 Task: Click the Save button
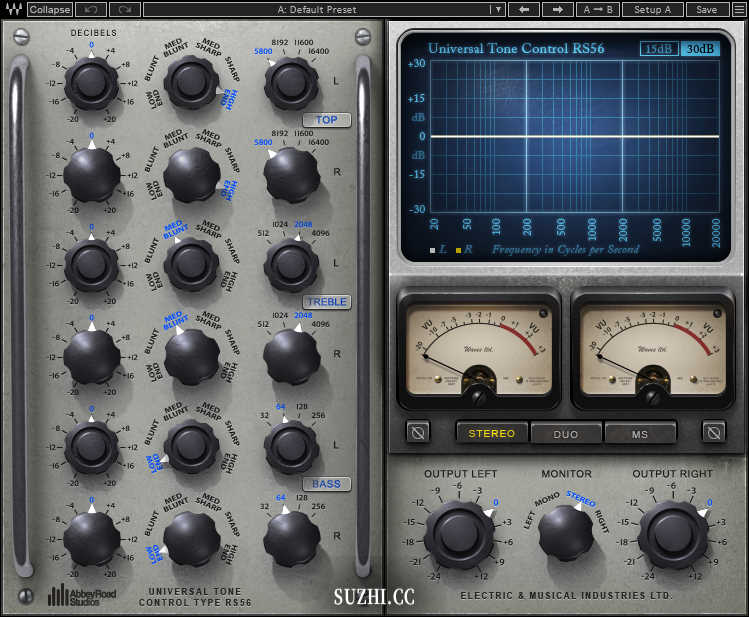tap(707, 9)
